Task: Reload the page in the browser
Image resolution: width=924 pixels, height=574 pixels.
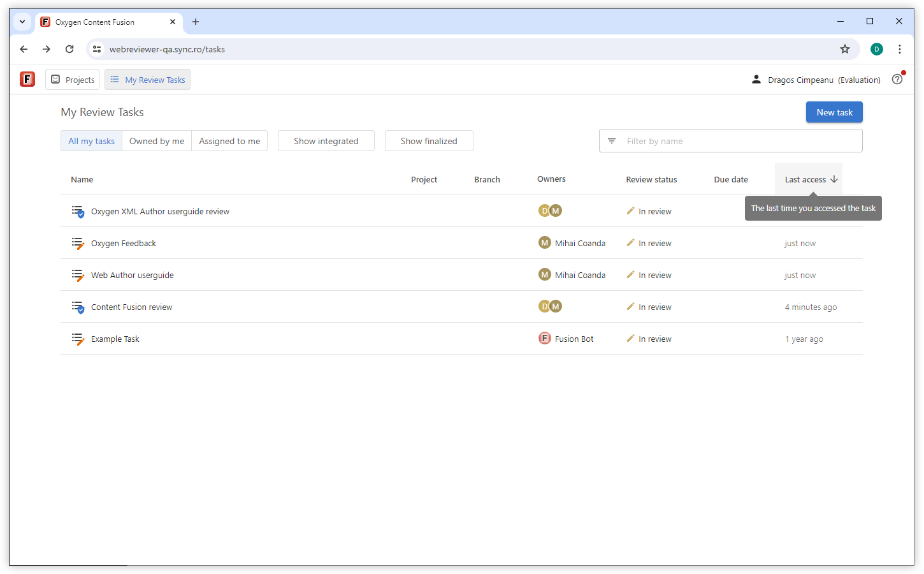Action: coord(69,49)
